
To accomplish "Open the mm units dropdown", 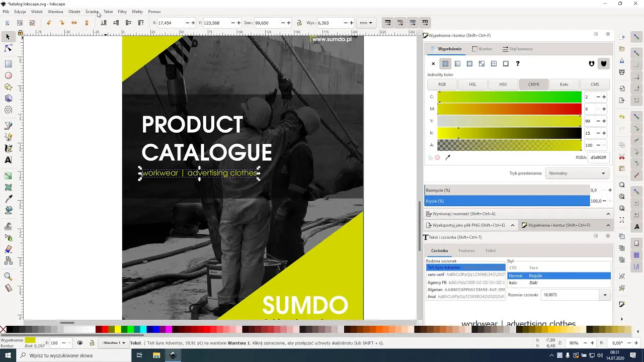I will point(366,23).
